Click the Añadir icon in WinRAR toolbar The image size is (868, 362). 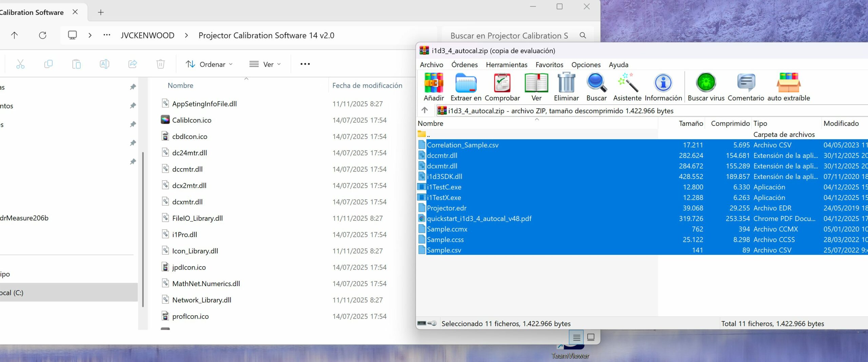pos(434,87)
